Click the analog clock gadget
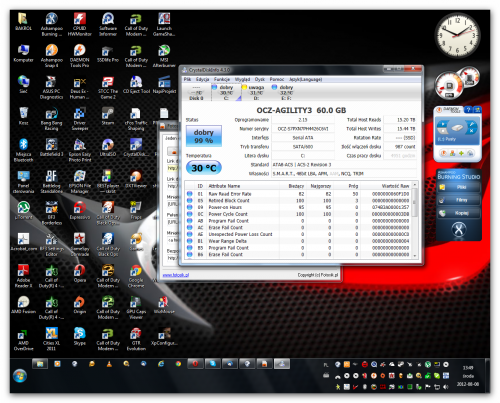 coord(458,35)
